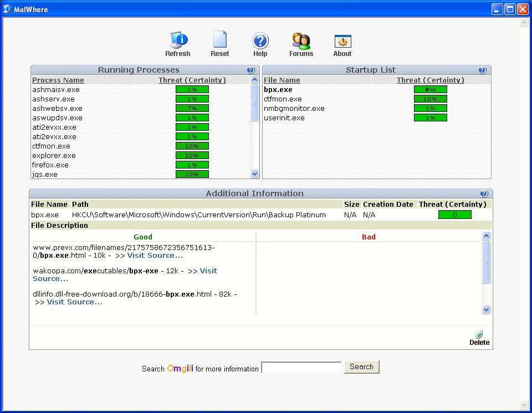The image size is (532, 413).
Task: Select nmbgmonitor.exe in Startup List
Action: [x=294, y=109]
